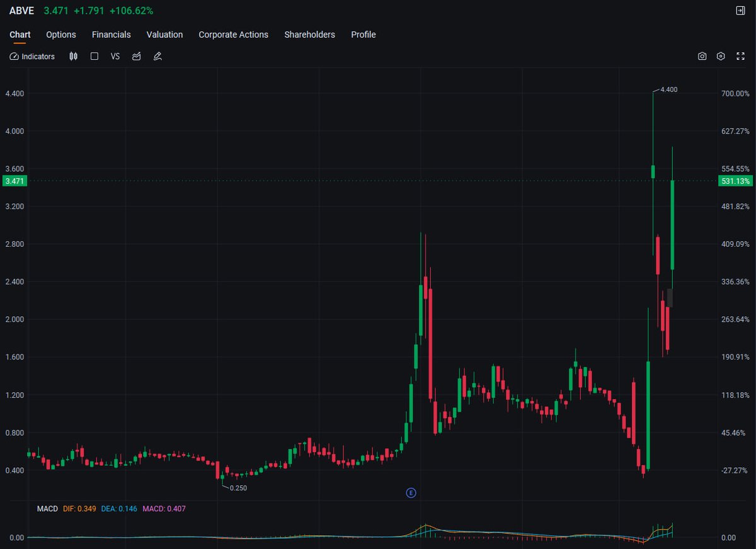Image resolution: width=756 pixels, height=549 pixels.
Task: Click the earnings E marker
Action: coord(411,493)
